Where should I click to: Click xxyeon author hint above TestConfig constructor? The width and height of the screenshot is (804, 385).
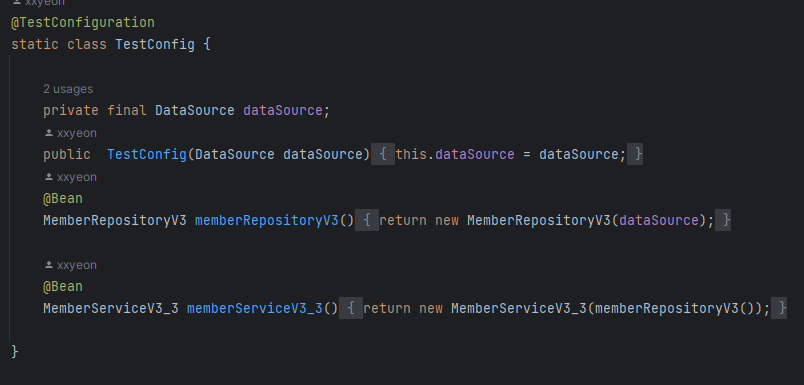coord(71,133)
